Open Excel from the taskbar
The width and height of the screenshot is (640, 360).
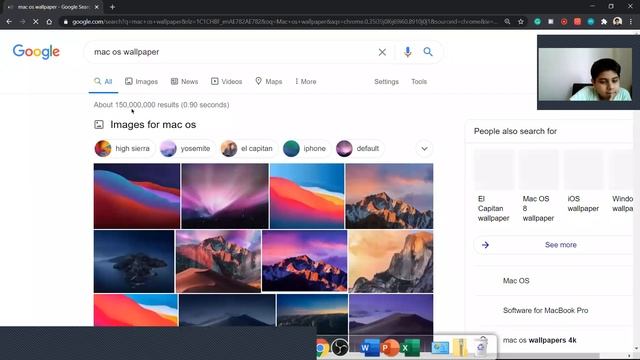pos(410,348)
